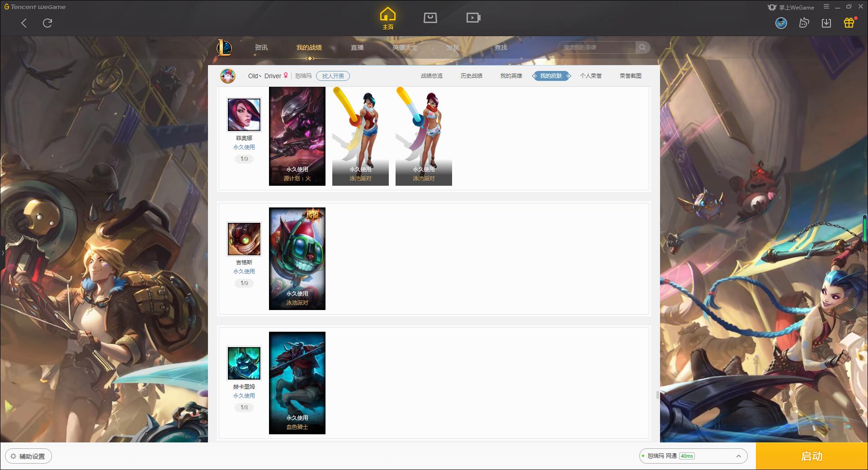Click 永久使用 under 赫卡里姆
The image size is (868, 470).
[x=244, y=396]
